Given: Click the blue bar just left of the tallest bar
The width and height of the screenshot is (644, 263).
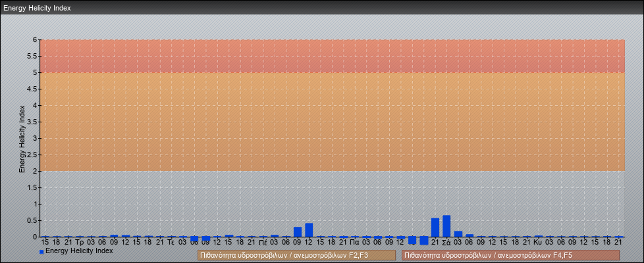Looking at the screenshot, I should 435,227.
